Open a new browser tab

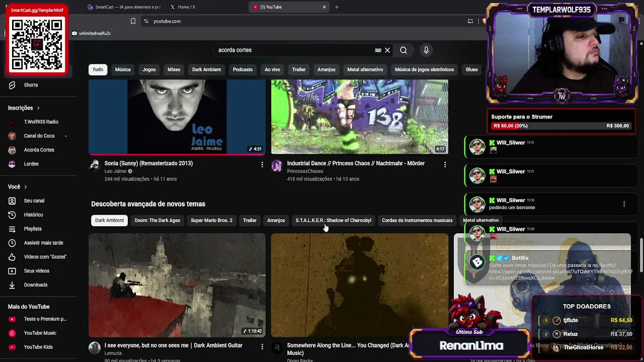coord(337,7)
